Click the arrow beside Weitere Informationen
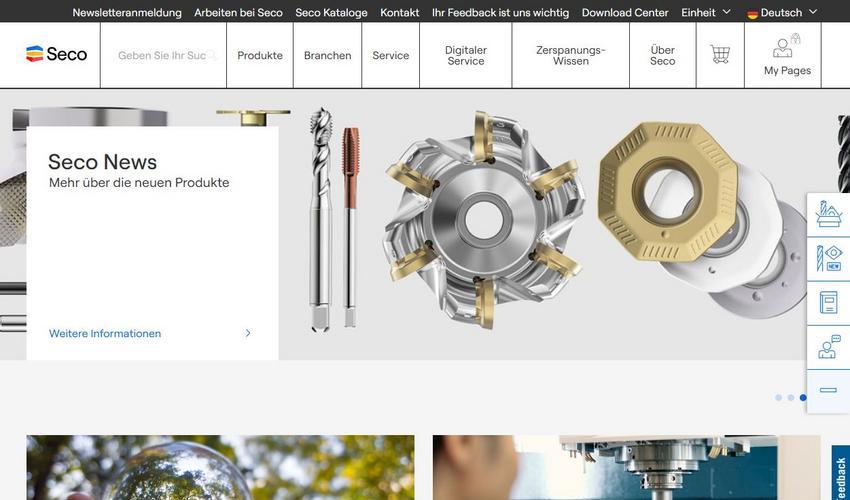Screen dimensions: 850x500 (x=248, y=333)
